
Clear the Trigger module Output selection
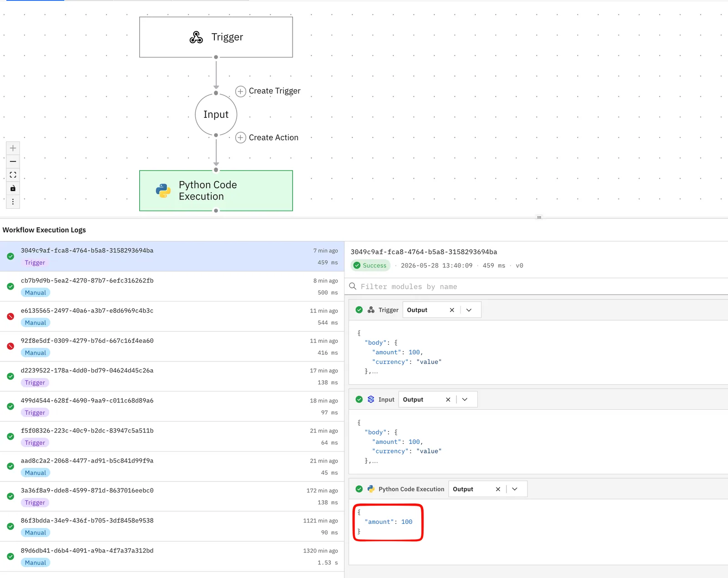tap(452, 310)
